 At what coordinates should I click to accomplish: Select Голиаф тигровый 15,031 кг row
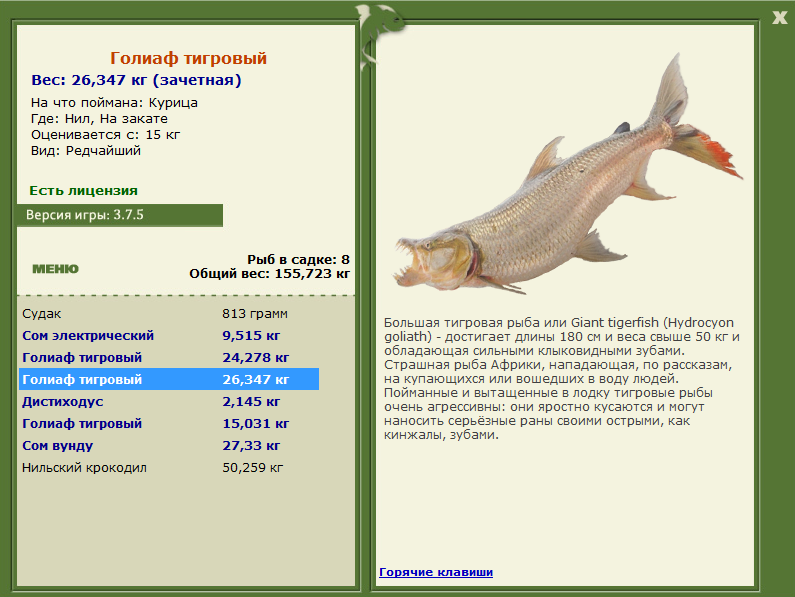click(x=169, y=424)
